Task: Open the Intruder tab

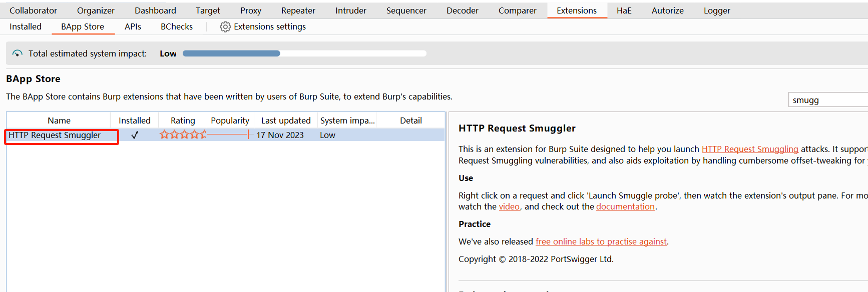Action: pyautogui.click(x=351, y=10)
